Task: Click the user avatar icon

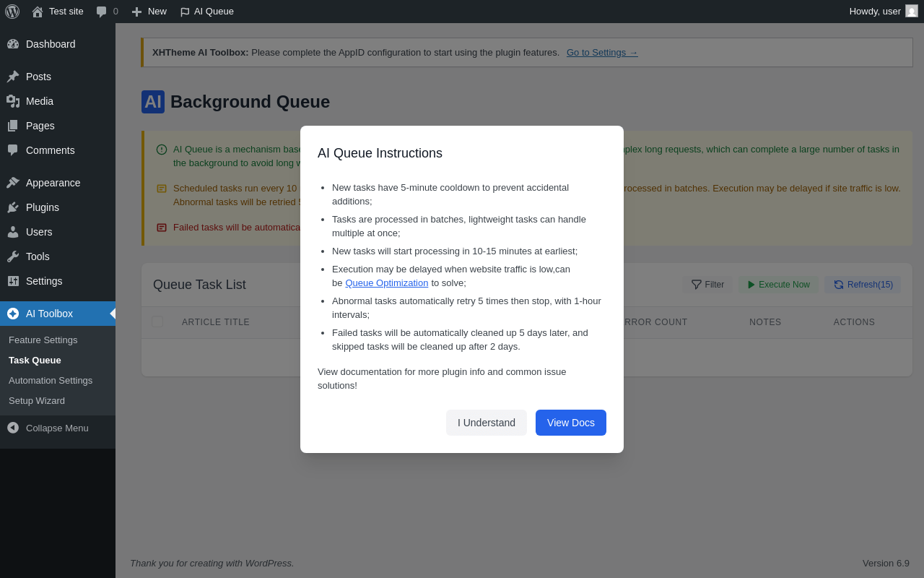Action: [x=912, y=12]
